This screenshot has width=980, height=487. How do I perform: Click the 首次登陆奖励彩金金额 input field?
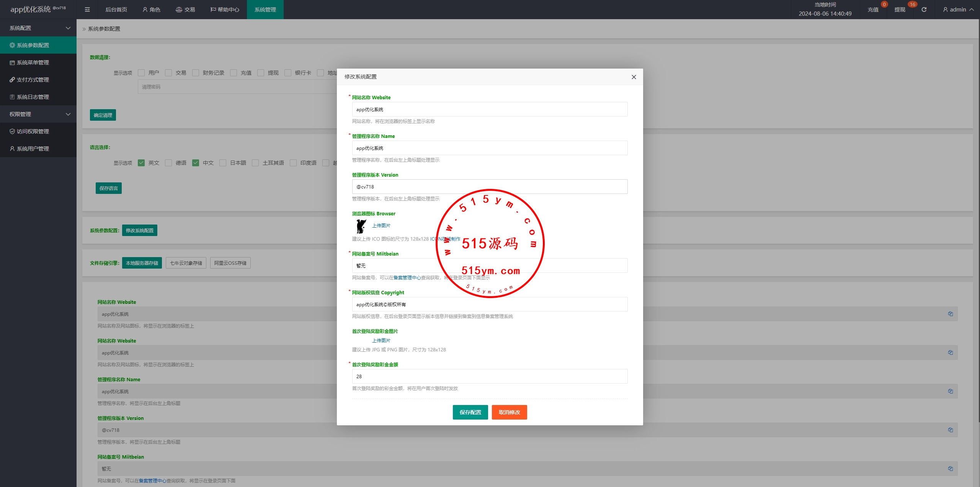490,376
